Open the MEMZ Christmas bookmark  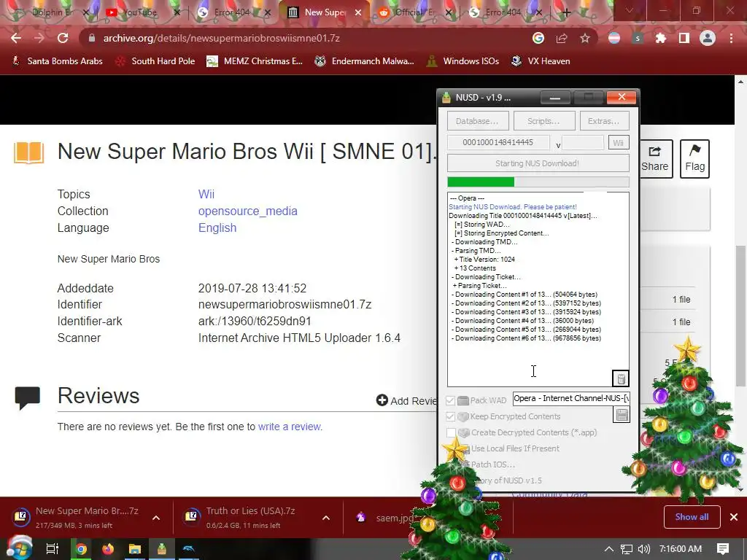pyautogui.click(x=255, y=61)
